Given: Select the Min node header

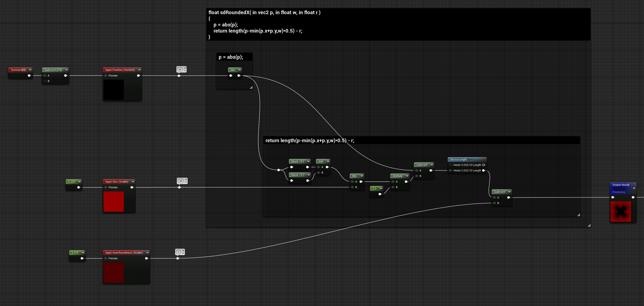Looking at the screenshot, I should click(x=357, y=176).
